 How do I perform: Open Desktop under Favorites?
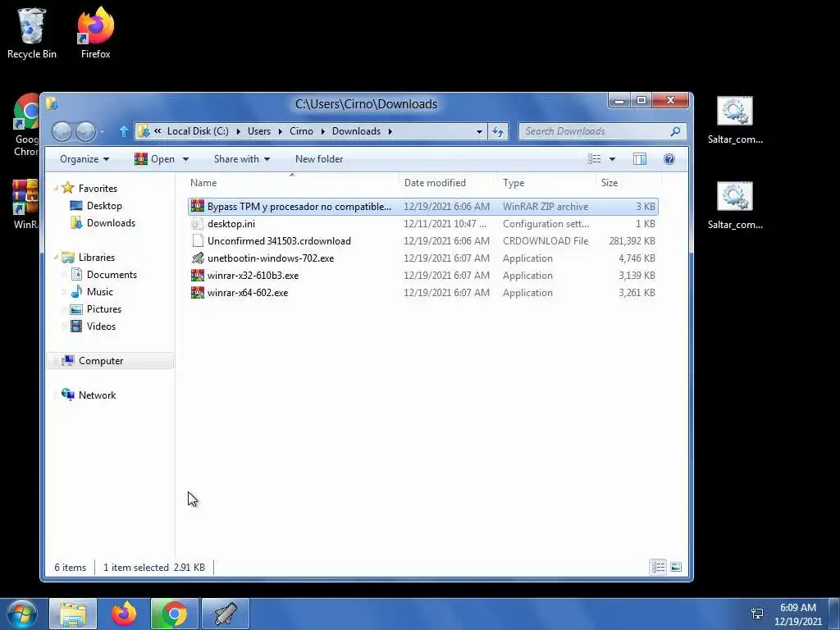(x=97, y=206)
